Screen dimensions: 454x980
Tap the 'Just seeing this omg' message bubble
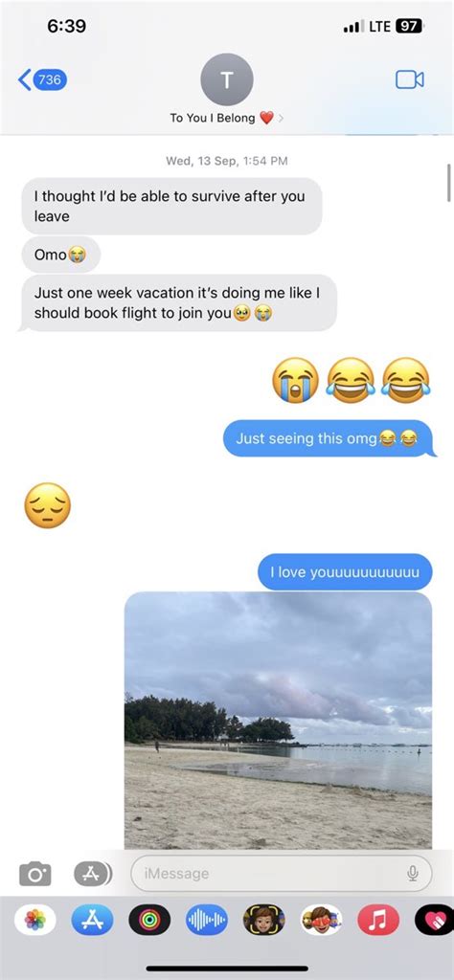[x=329, y=438]
